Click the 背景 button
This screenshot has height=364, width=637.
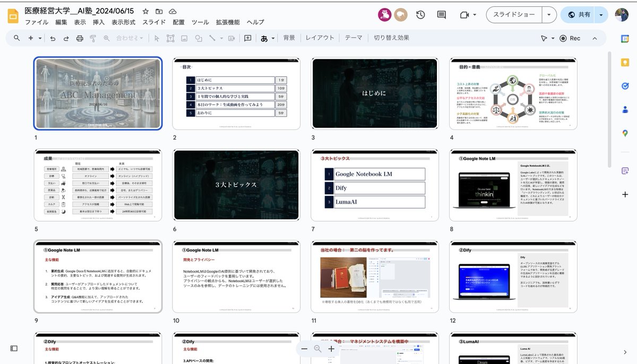tap(289, 38)
